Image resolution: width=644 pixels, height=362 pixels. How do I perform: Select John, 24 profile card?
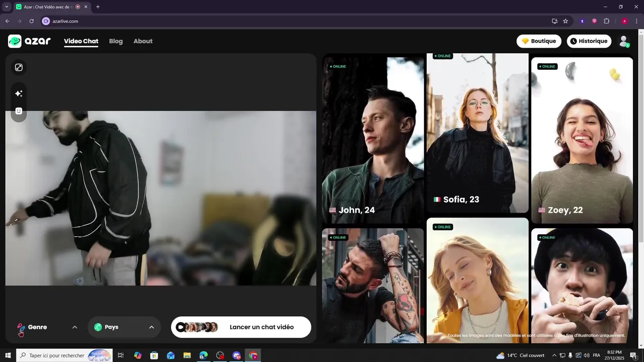coord(373,140)
